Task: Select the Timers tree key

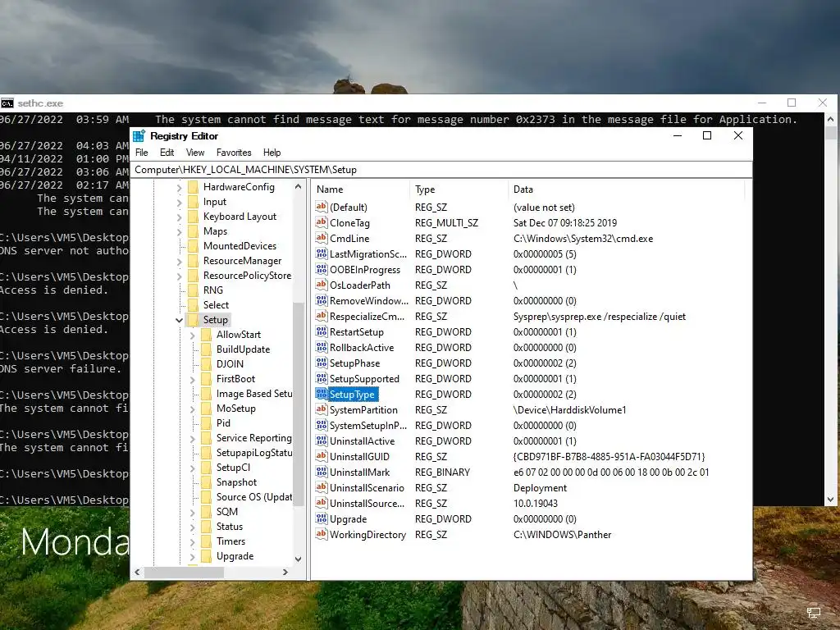Action: tap(231, 541)
